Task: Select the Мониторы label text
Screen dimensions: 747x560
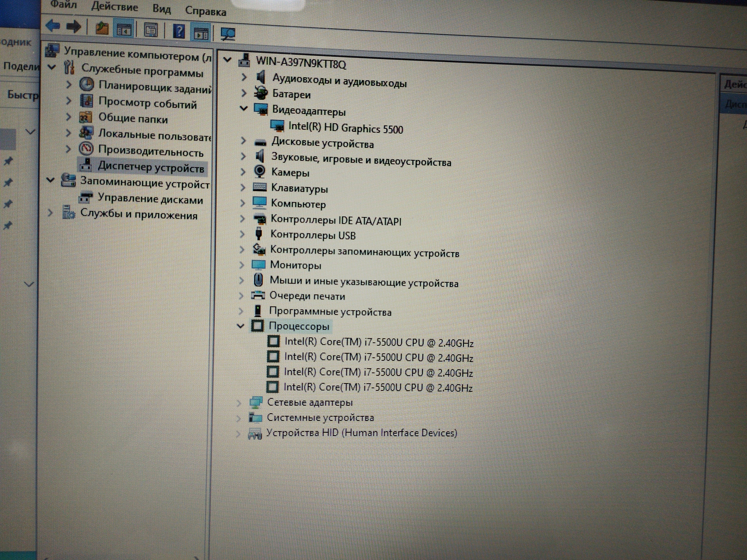Action: (296, 265)
